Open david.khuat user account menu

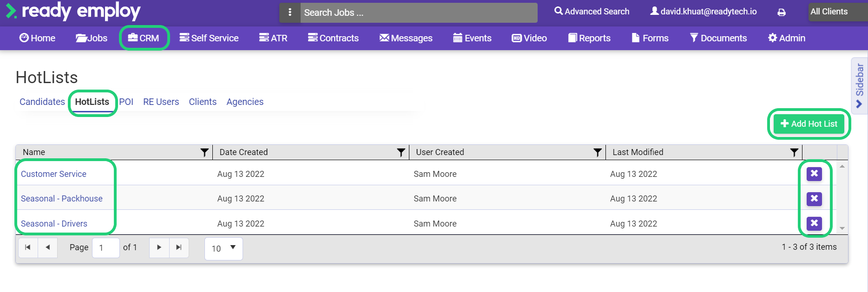[704, 12]
